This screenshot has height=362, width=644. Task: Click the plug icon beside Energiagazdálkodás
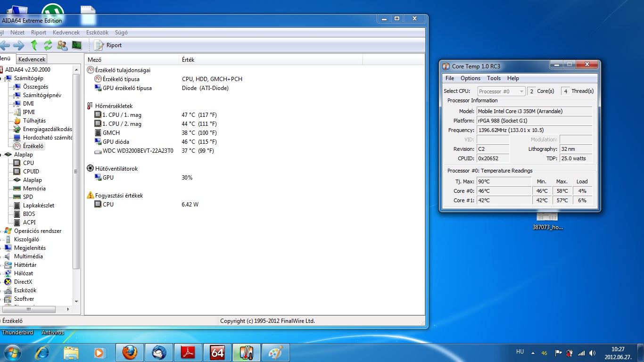(x=17, y=129)
